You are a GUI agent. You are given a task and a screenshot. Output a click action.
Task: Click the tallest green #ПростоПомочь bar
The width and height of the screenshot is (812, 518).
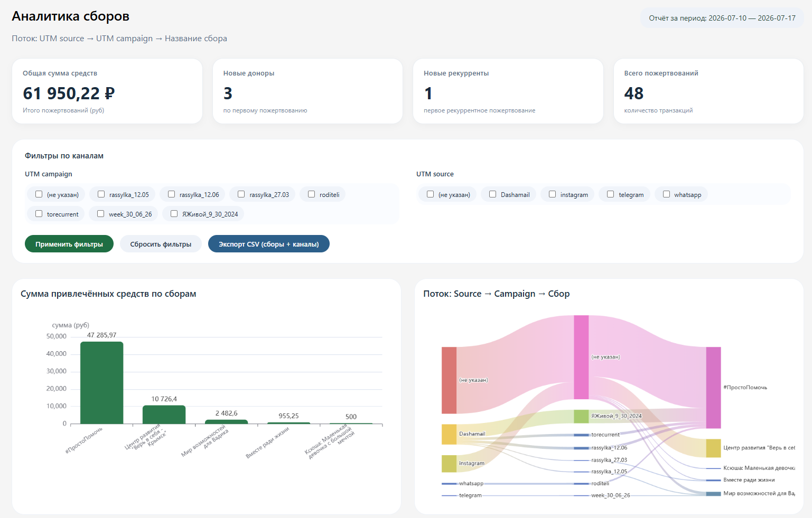pos(102,383)
